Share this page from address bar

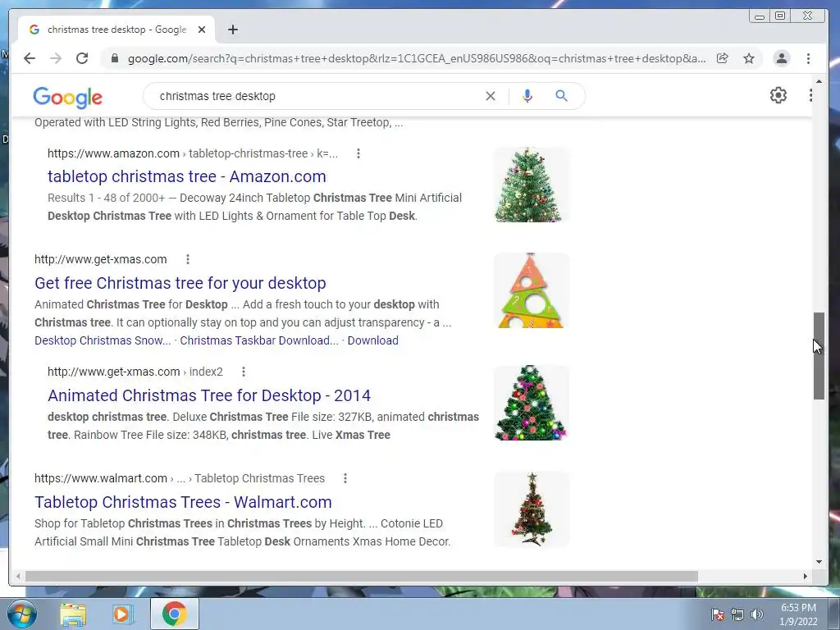tap(722, 58)
